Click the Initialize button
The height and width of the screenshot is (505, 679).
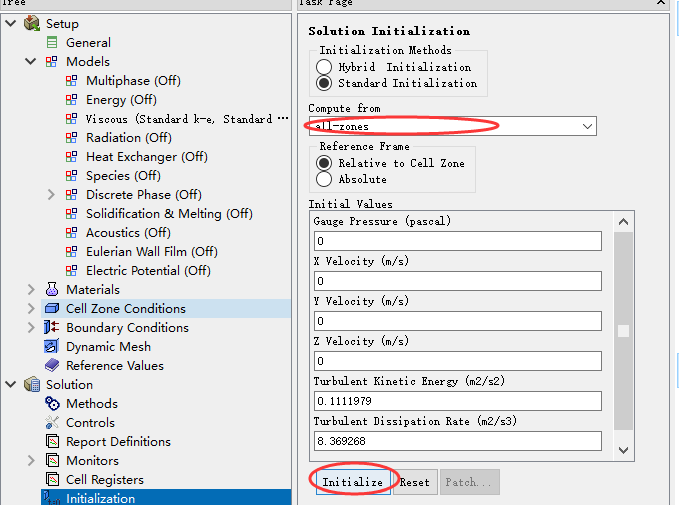(x=353, y=482)
